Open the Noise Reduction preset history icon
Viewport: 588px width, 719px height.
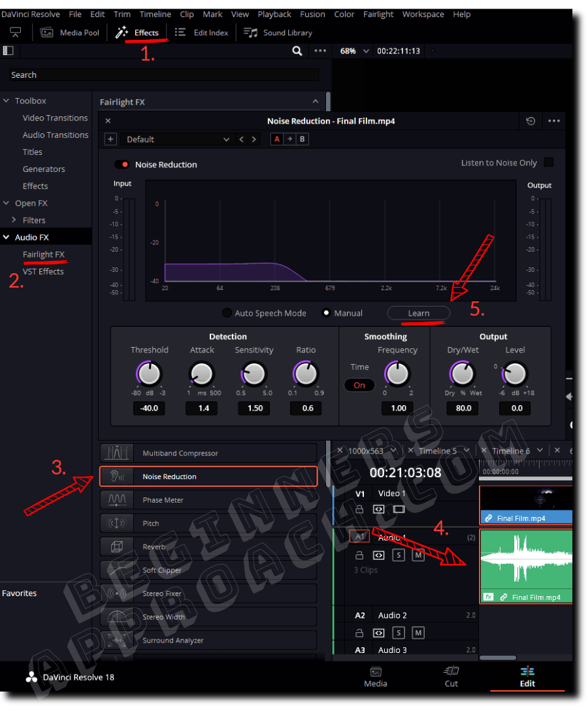(x=531, y=121)
